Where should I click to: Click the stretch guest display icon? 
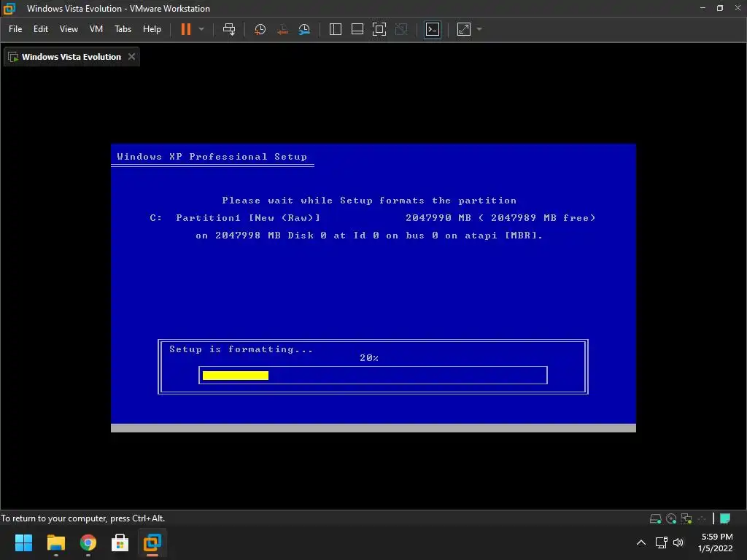pos(464,29)
